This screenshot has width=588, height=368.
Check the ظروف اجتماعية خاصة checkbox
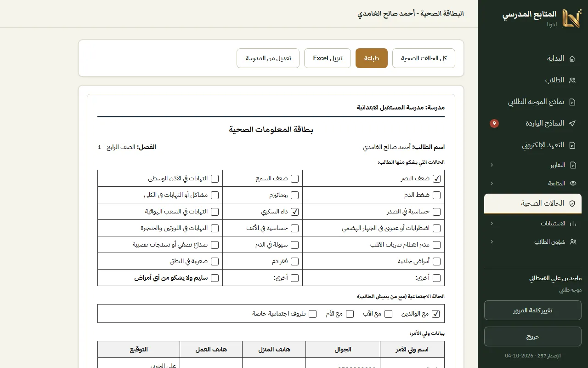click(x=313, y=314)
